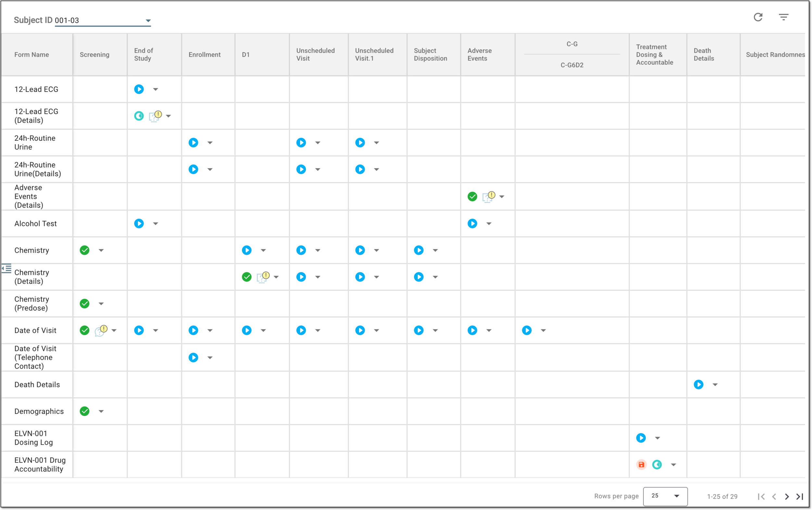Click Subject Disposition column header
Screen dimensions: 812x510
click(430, 55)
